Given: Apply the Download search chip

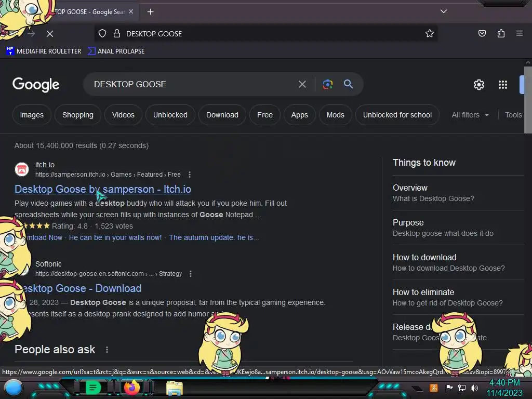Looking at the screenshot, I should (x=222, y=115).
